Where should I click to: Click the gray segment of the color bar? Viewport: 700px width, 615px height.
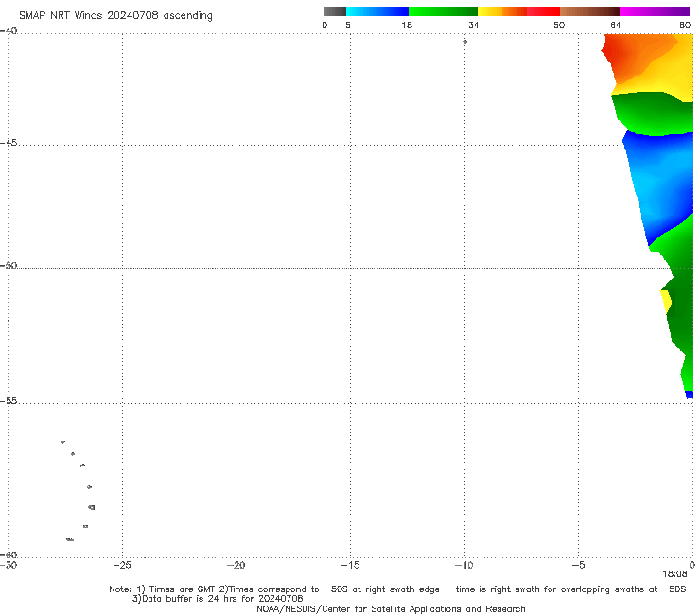(x=335, y=11)
